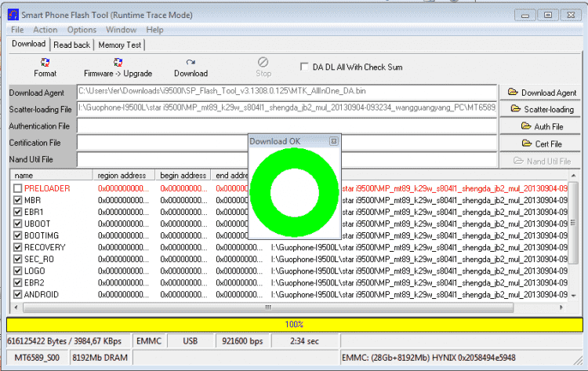Select the PRELOADER row name
588x371 pixels.
pyautogui.click(x=47, y=188)
